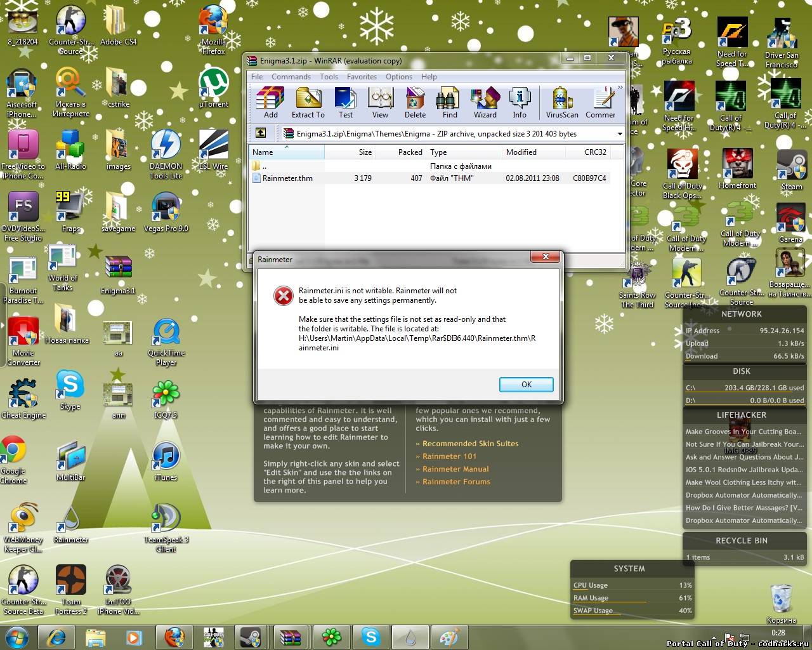This screenshot has height=650, width=812.
Task: Click the Comment toolbar icon
Action: point(600,103)
